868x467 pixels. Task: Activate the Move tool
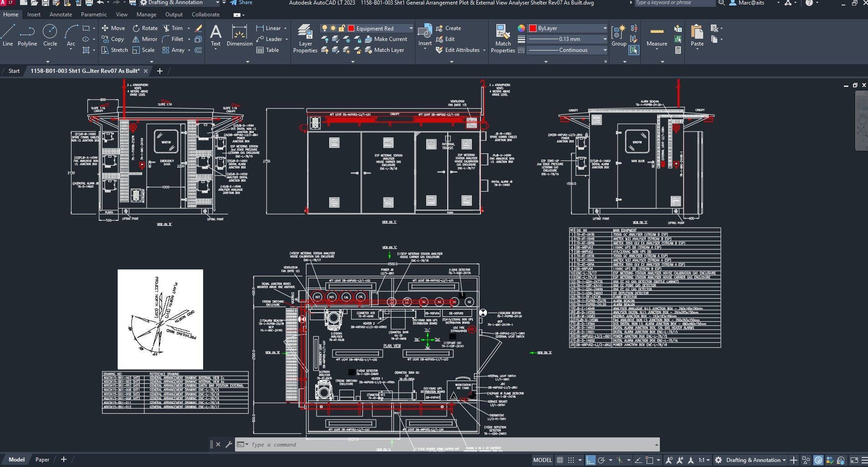(x=113, y=28)
